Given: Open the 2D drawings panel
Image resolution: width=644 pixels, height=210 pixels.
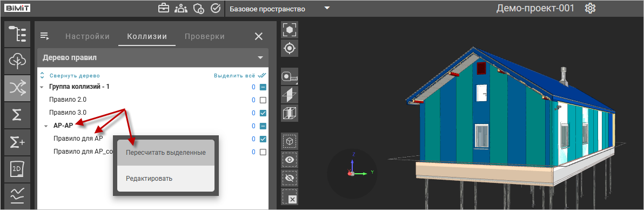Looking at the screenshot, I should point(17,169).
